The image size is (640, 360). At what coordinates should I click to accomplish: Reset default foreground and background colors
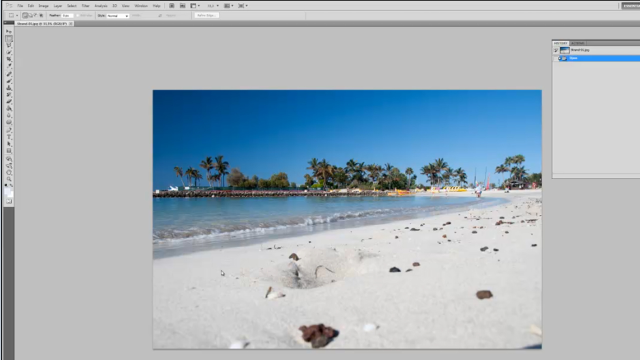pyautogui.click(x=6, y=185)
